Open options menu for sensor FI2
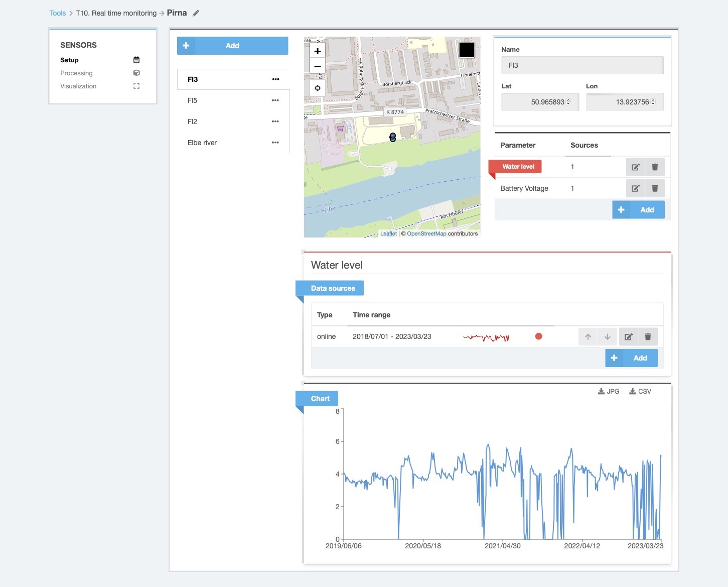The image size is (728, 587). 275,121
